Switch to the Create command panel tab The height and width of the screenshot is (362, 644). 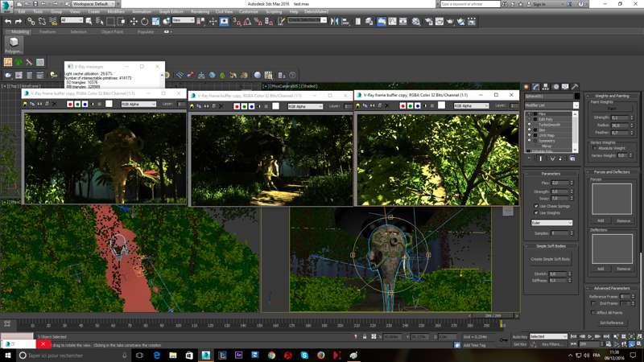coord(526,87)
